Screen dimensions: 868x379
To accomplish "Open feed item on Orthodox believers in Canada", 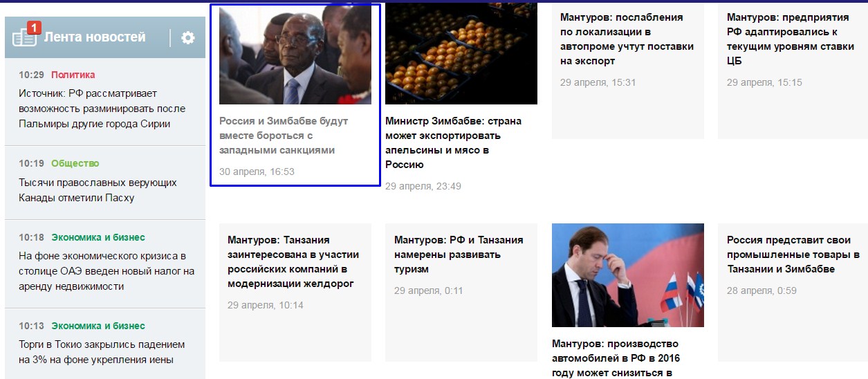I will pyautogui.click(x=98, y=190).
